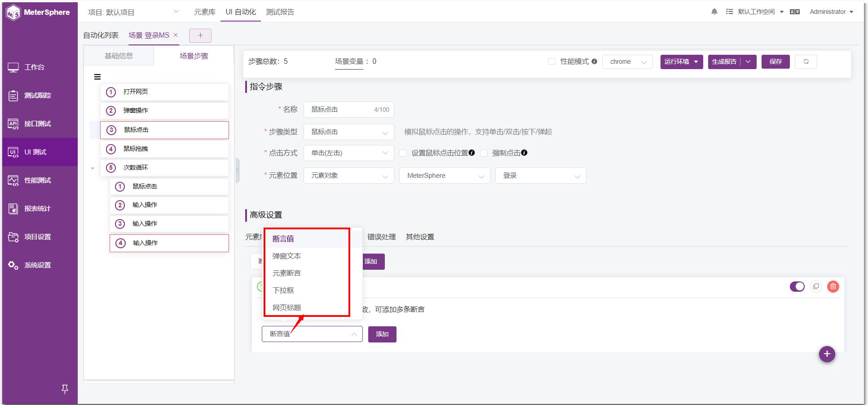
Task: Check 设置鼠标点击位置 option
Action: coord(403,153)
